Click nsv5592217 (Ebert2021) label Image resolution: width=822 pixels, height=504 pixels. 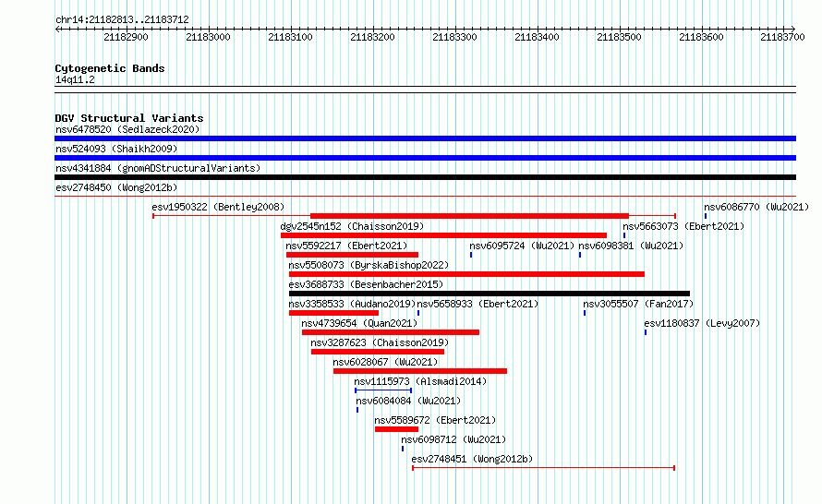coord(346,246)
